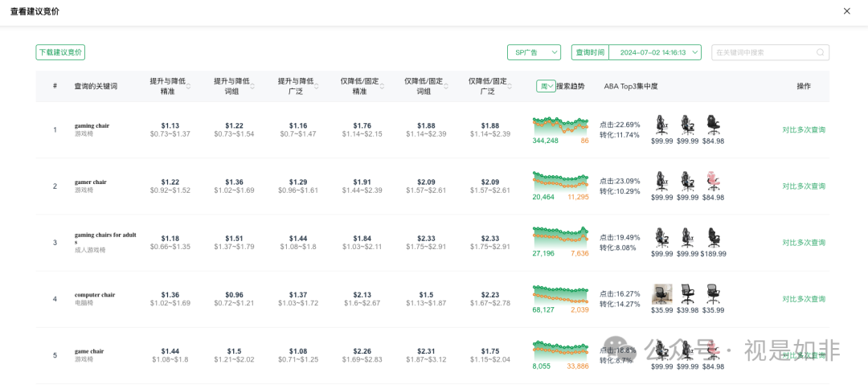
Task: Sort by 仅降低/固定 词组 column arrows
Action: point(446,86)
